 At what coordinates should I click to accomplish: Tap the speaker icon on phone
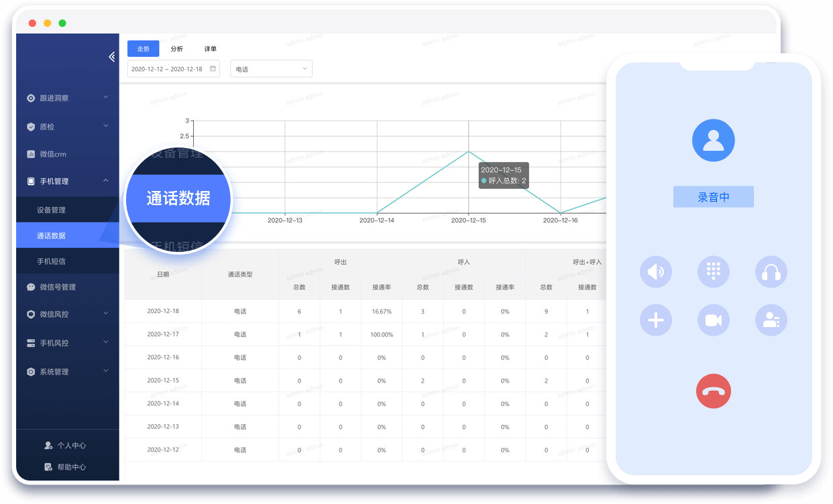pyautogui.click(x=655, y=271)
